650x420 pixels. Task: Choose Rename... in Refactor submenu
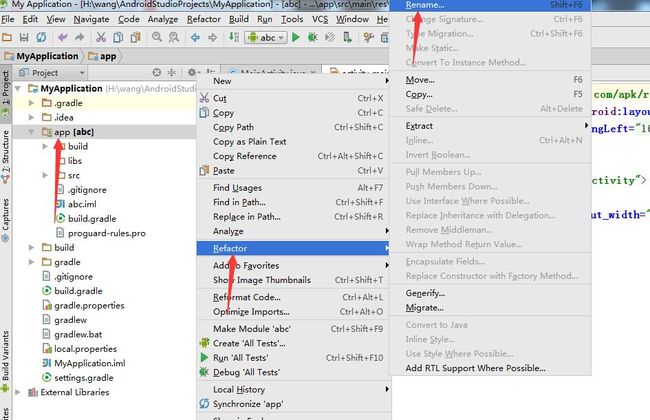click(x=490, y=5)
